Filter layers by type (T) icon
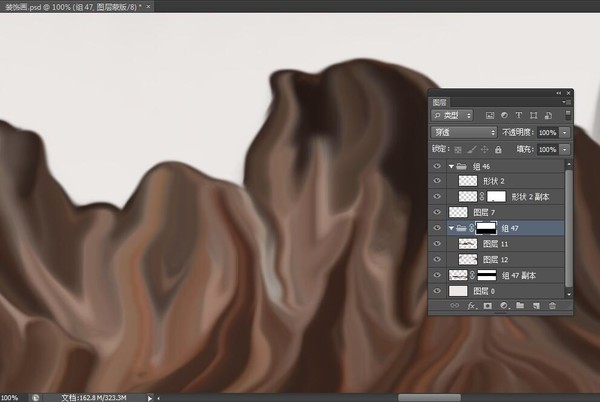 [x=518, y=115]
